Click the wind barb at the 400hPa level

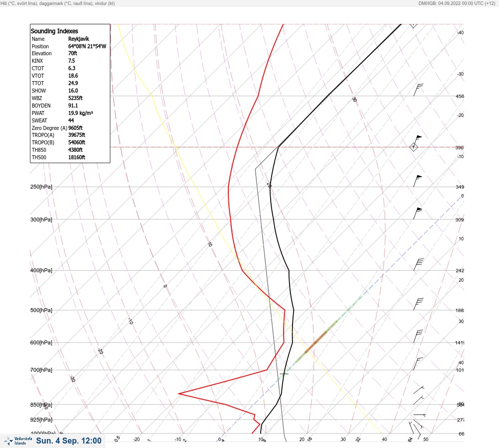[x=418, y=265]
